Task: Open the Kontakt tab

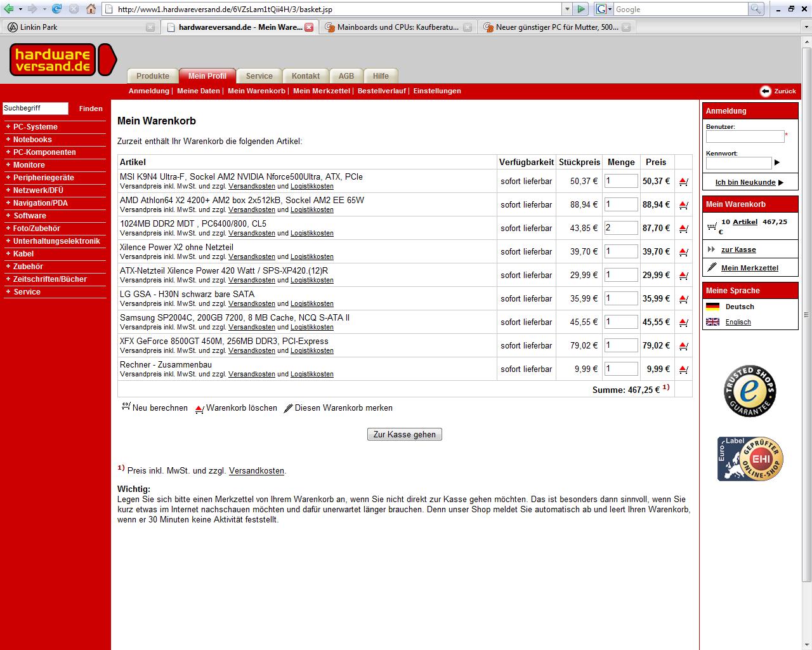Action: click(x=305, y=76)
